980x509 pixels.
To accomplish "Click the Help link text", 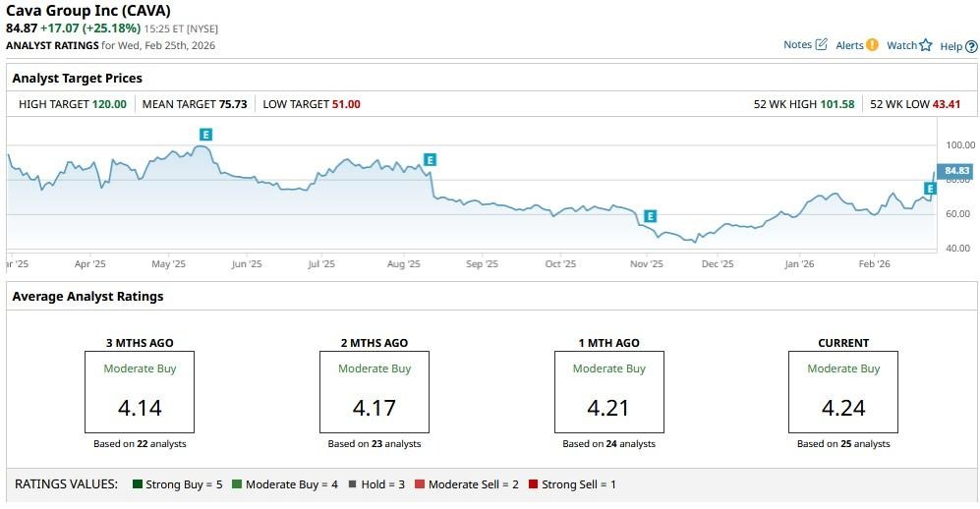I will [x=951, y=46].
